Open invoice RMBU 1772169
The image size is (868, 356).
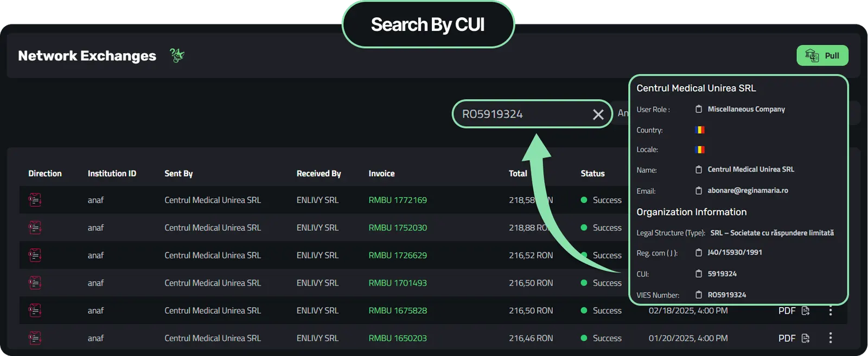(398, 200)
